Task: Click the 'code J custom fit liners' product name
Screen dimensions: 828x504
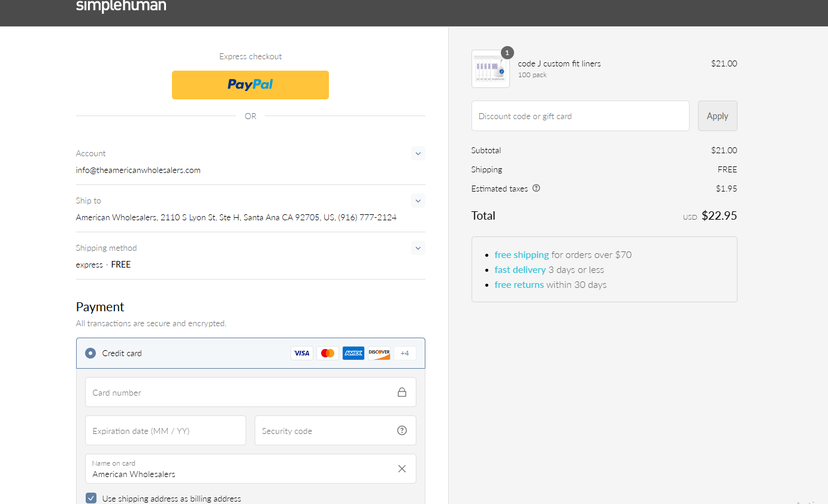Action: click(560, 63)
